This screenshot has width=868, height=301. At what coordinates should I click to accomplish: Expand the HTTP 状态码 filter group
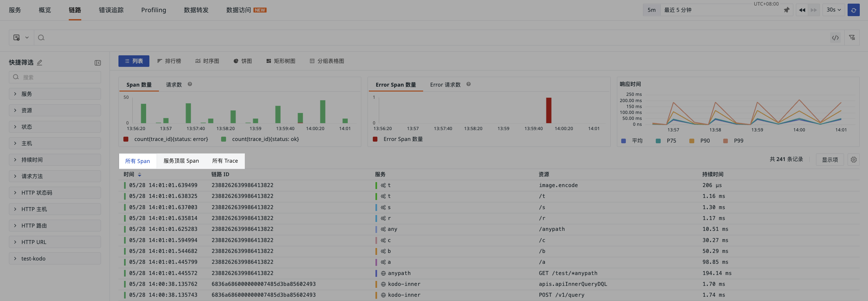pyautogui.click(x=55, y=193)
